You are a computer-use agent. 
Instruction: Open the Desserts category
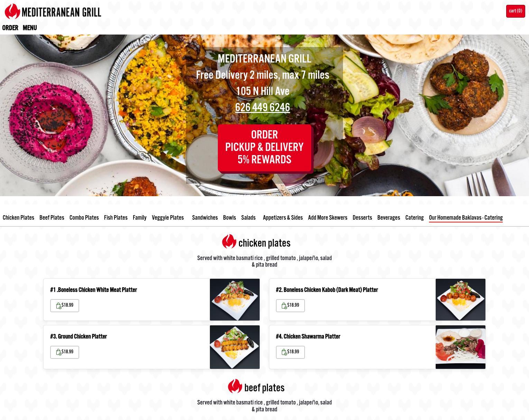coord(362,218)
